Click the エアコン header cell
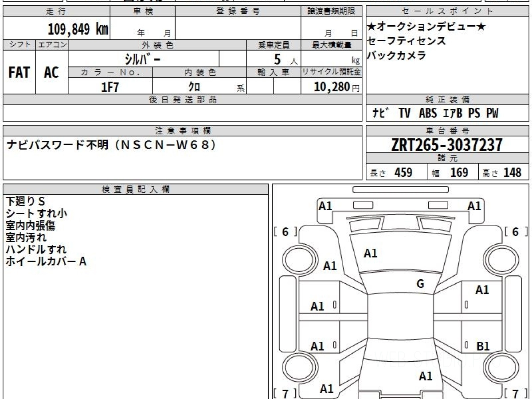Viewport: 532px width, 399px height. pyautogui.click(x=52, y=45)
